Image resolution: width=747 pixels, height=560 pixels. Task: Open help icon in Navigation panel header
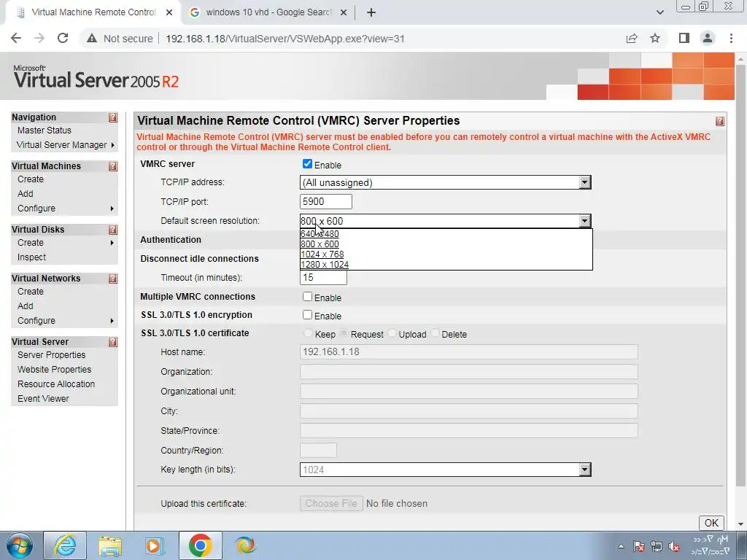click(x=113, y=117)
